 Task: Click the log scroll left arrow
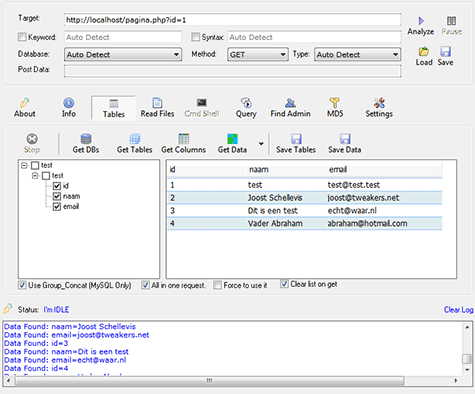pos(8,381)
